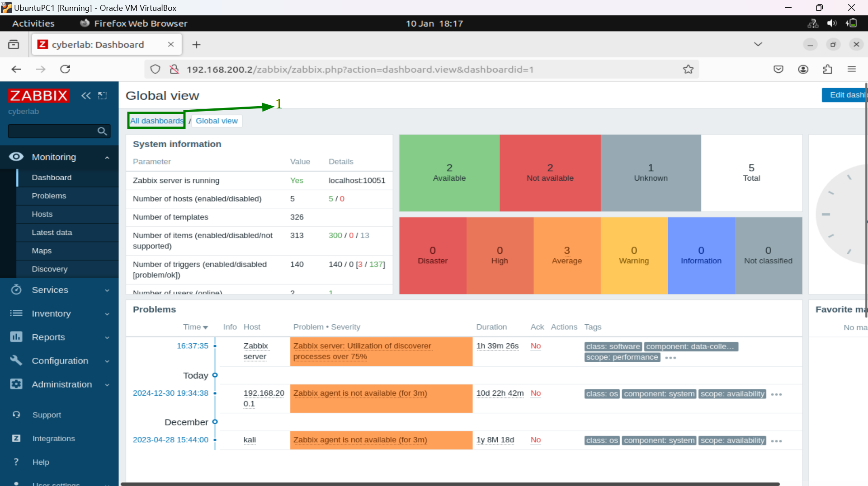Open the Firefox list all tabs dropdown
Viewport: 868px width, 486px height.
758,44
